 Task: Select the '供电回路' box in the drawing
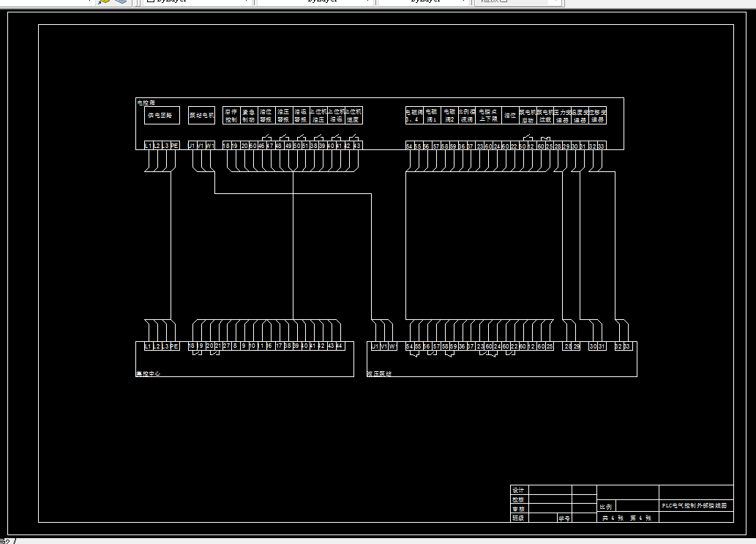click(x=162, y=115)
